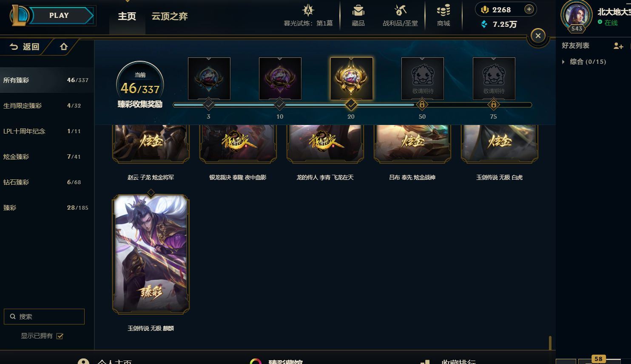Switch to the 主页 tab

pos(127,16)
